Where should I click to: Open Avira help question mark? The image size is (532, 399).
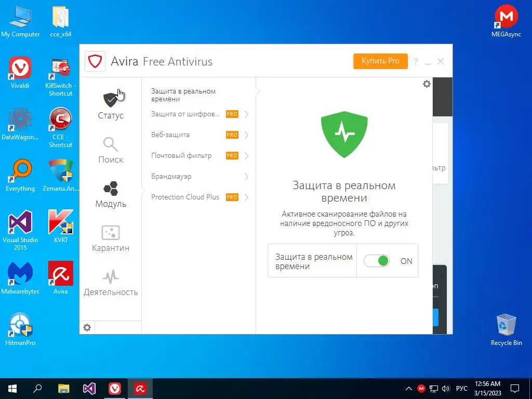[416, 61]
